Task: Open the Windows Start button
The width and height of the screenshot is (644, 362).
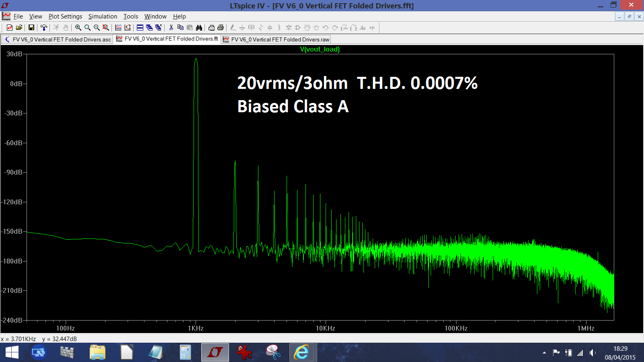Action: 12,353
